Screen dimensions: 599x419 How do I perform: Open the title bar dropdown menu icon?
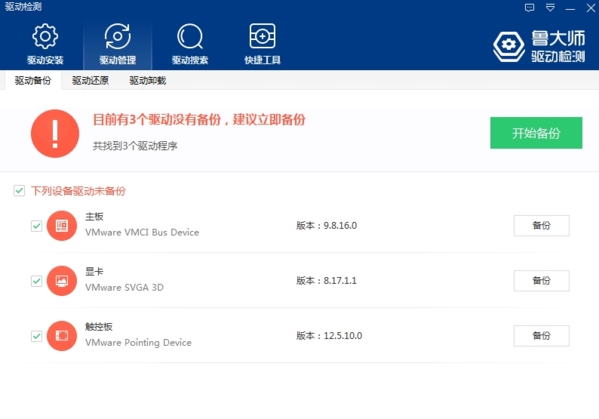point(550,8)
